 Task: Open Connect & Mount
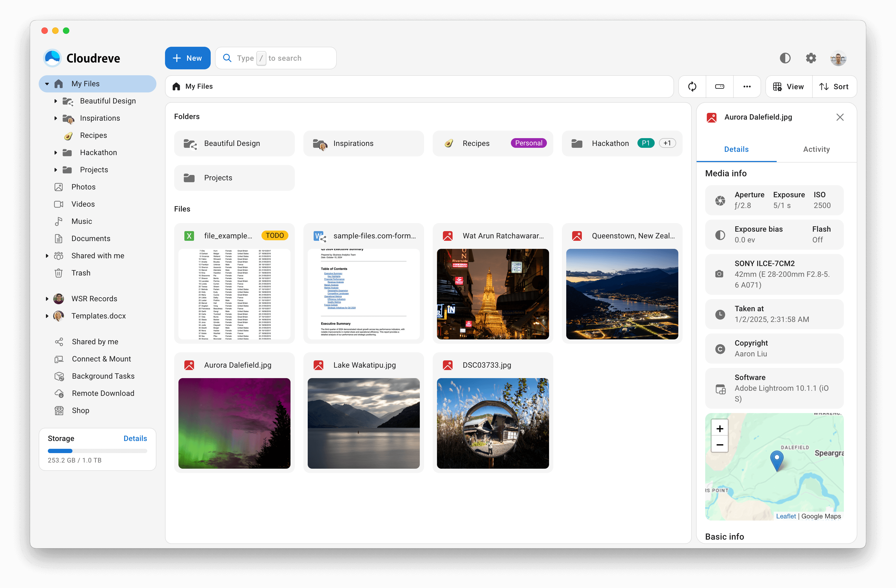(x=101, y=358)
